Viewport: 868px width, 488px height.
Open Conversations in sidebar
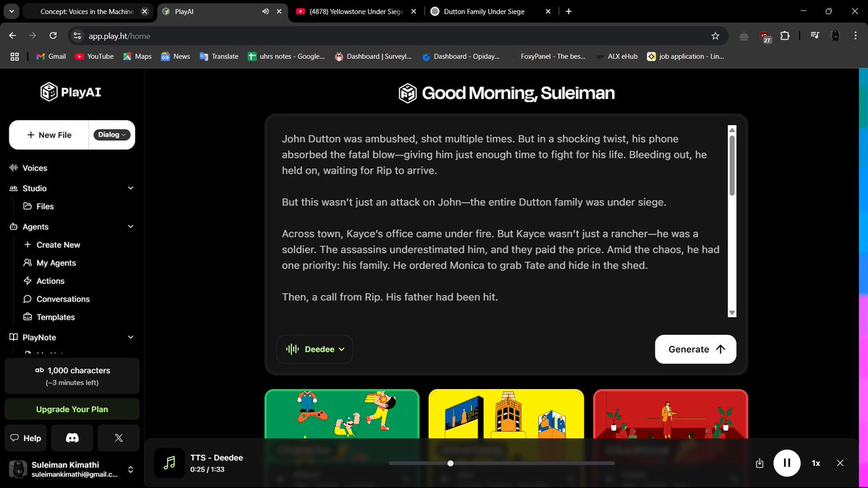pyautogui.click(x=56, y=299)
